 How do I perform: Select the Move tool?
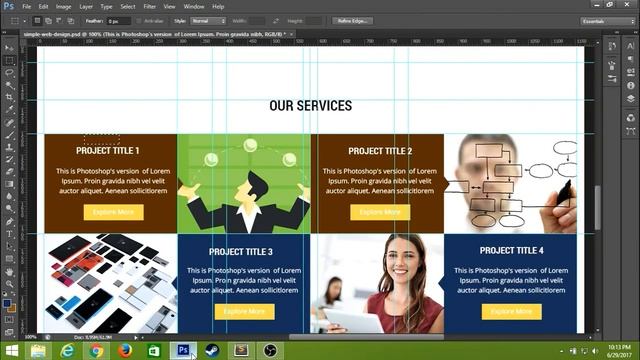click(9, 48)
